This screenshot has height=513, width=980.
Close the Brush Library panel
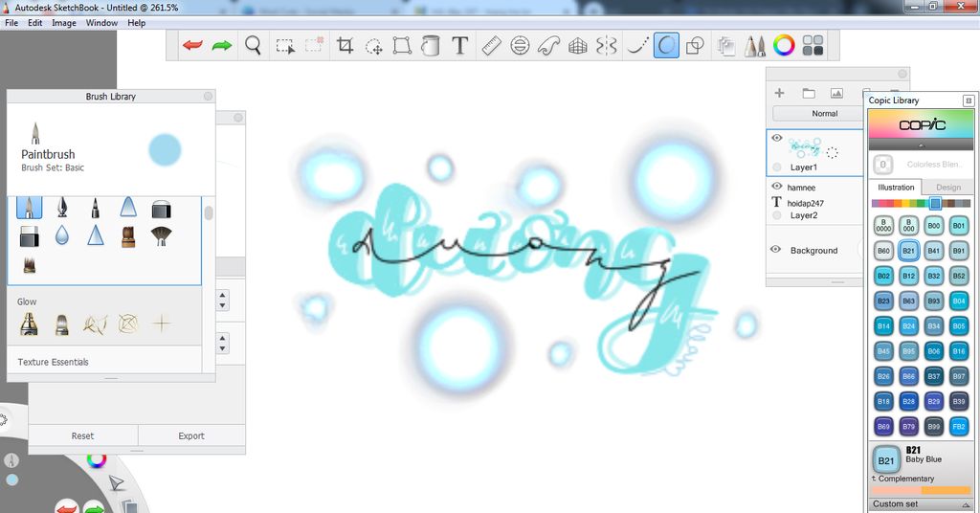(208, 97)
